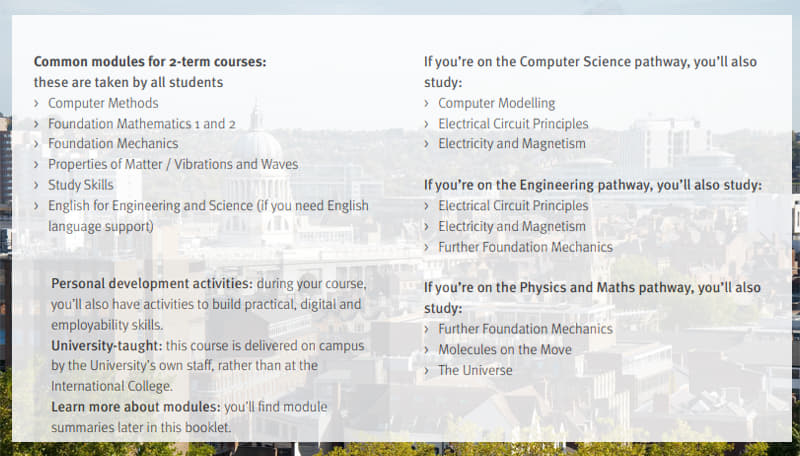800x456 pixels.
Task: Click the 'Common modules for 2-term courses' heading
Action: click(150, 62)
